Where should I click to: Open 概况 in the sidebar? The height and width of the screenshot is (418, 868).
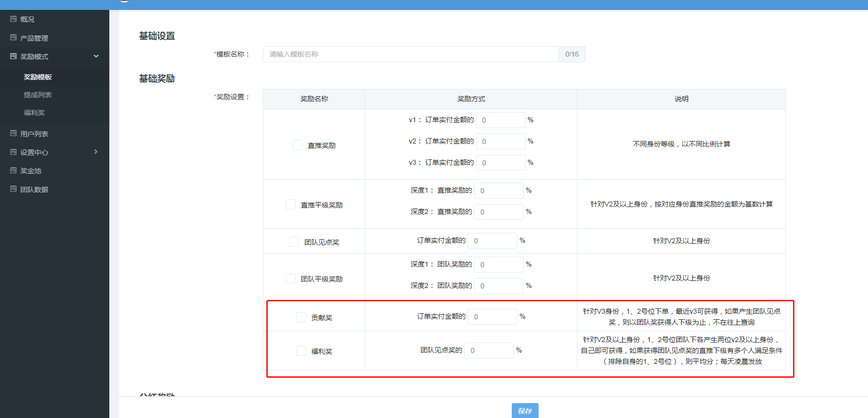pyautogui.click(x=27, y=19)
